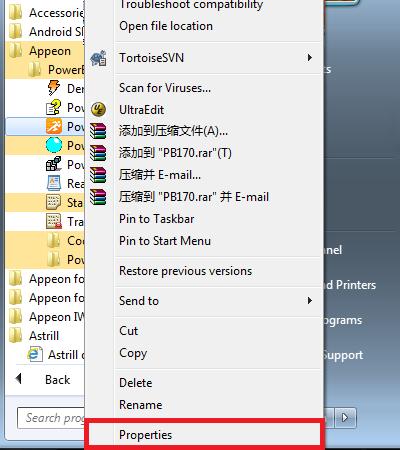Expand the TortoiseSVN submenu arrow

tap(310, 58)
